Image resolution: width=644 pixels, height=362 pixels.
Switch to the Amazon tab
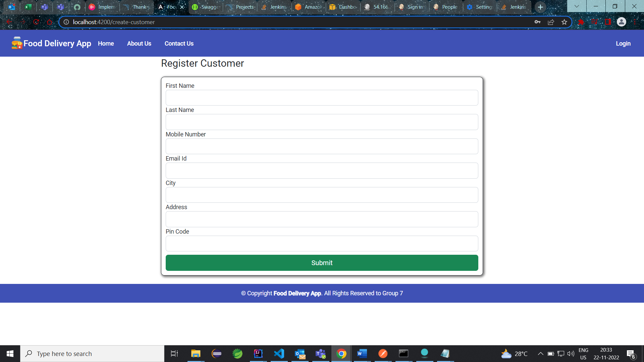pos(309,7)
